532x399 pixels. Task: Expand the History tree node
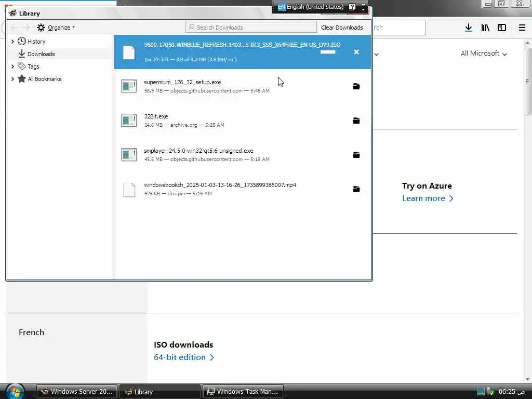(x=12, y=42)
